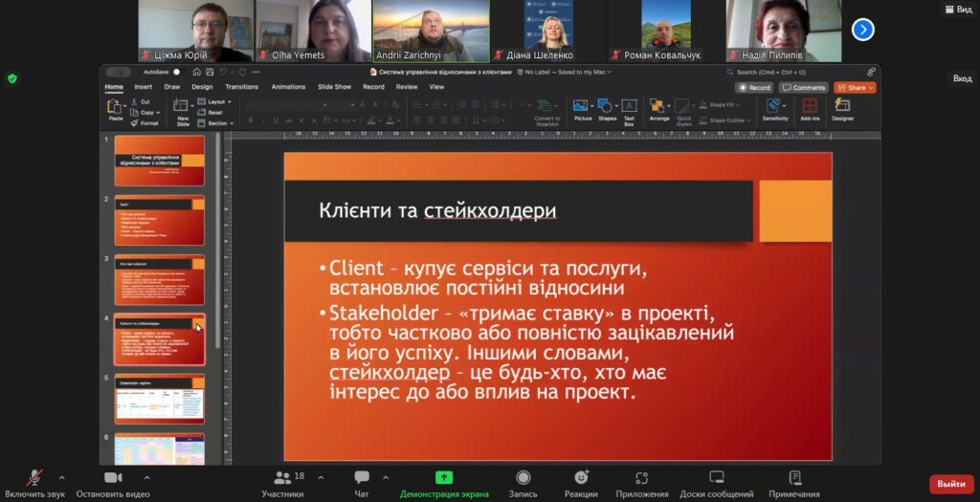Insert a Text Box in PowerPoint

coord(629,109)
